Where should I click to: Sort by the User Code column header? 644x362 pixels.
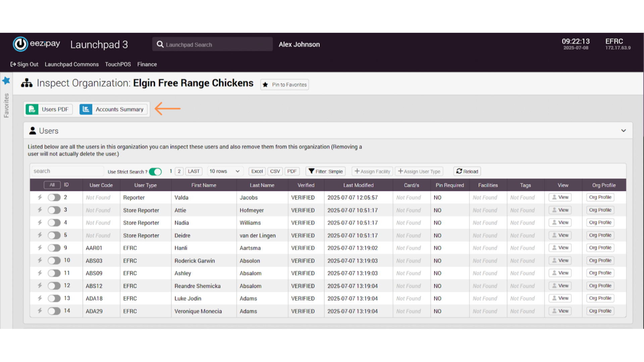pos(101,185)
